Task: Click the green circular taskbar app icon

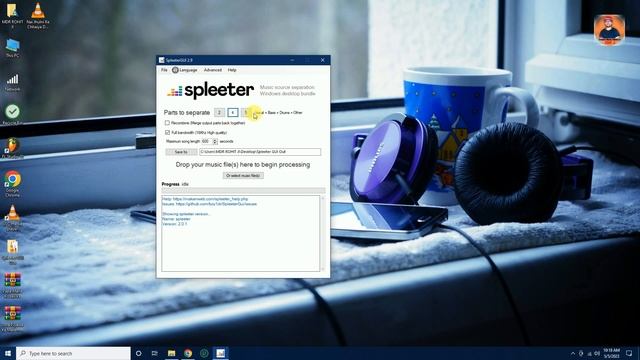Action: 204,353
